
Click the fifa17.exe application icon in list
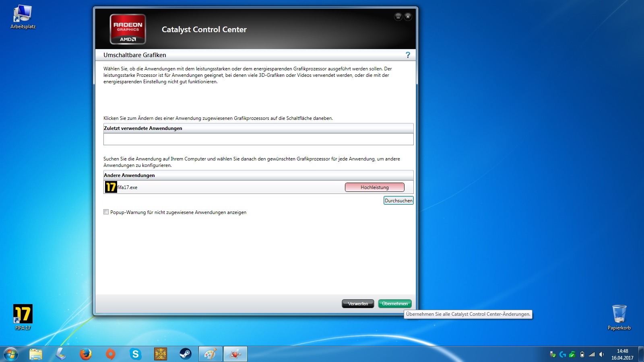(111, 187)
